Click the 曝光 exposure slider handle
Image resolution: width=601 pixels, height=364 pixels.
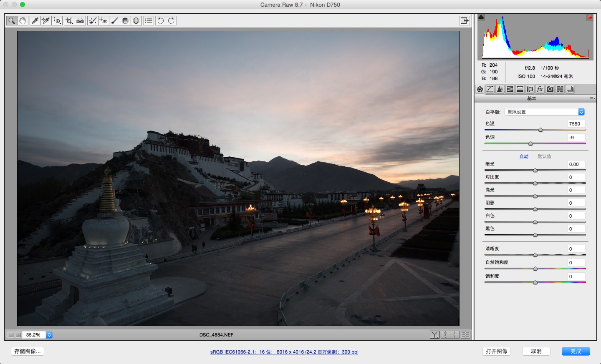(535, 170)
